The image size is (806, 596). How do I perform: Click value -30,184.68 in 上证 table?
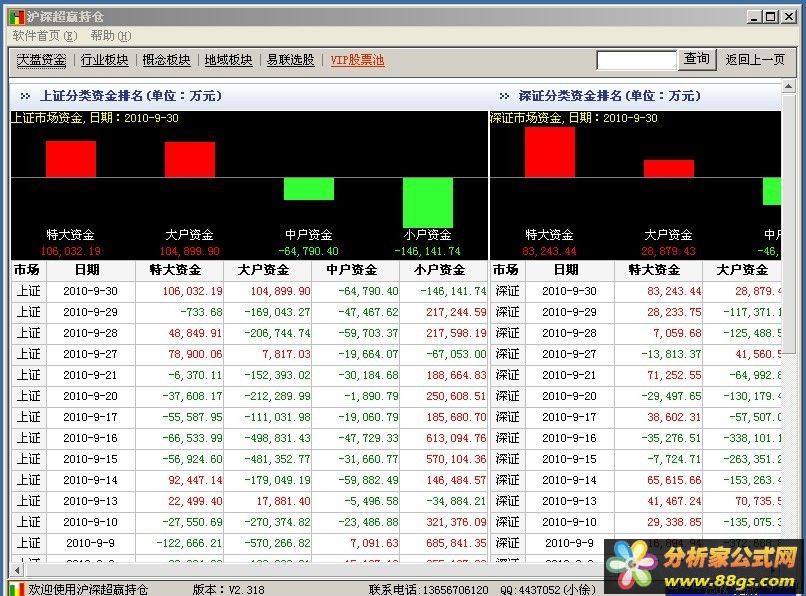click(x=368, y=375)
